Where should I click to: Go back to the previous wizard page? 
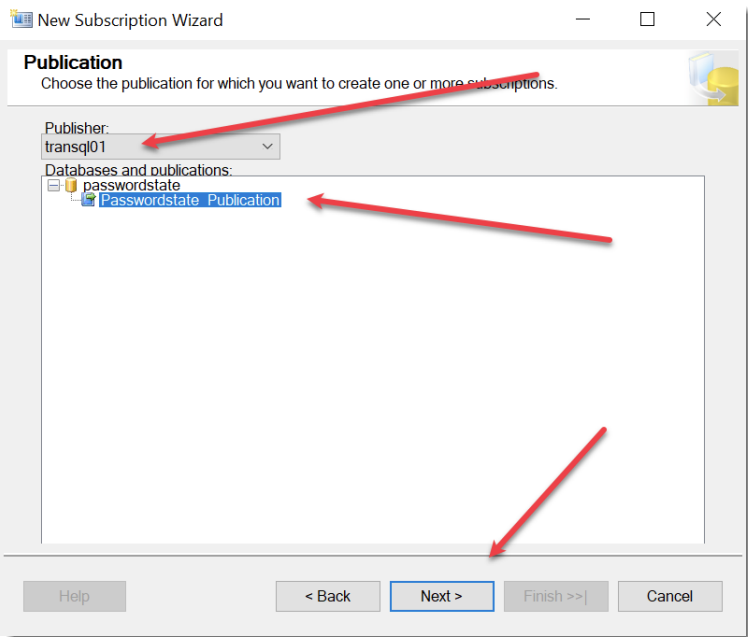click(x=328, y=596)
